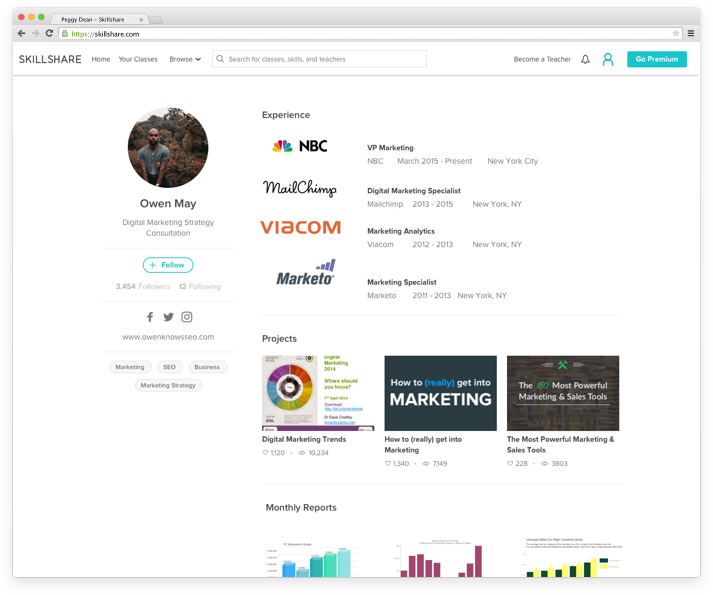Open Your Classes in navigation
The width and height of the screenshot is (713, 595).
click(x=138, y=59)
